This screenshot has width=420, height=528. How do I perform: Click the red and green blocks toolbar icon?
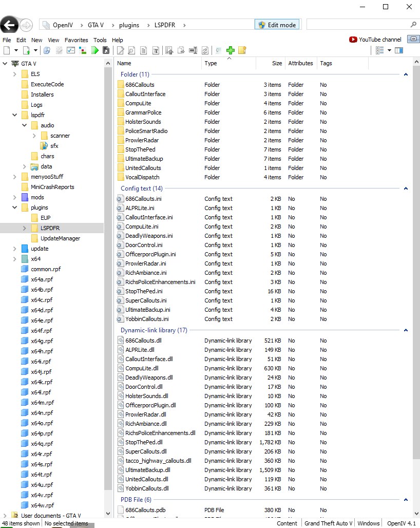coord(83,50)
